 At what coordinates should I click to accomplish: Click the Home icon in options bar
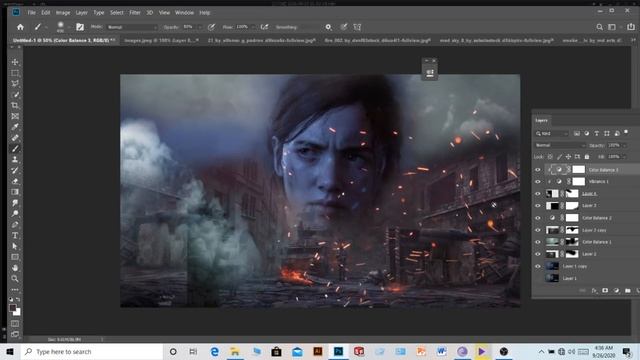click(20, 27)
